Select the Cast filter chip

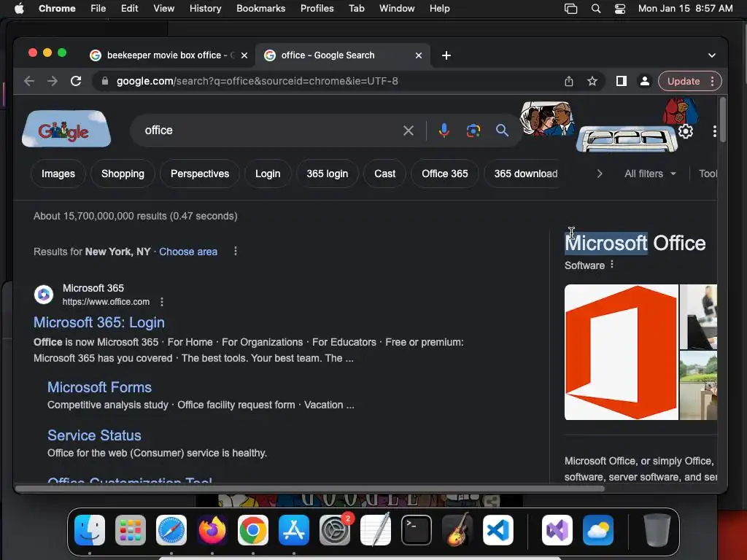click(385, 174)
